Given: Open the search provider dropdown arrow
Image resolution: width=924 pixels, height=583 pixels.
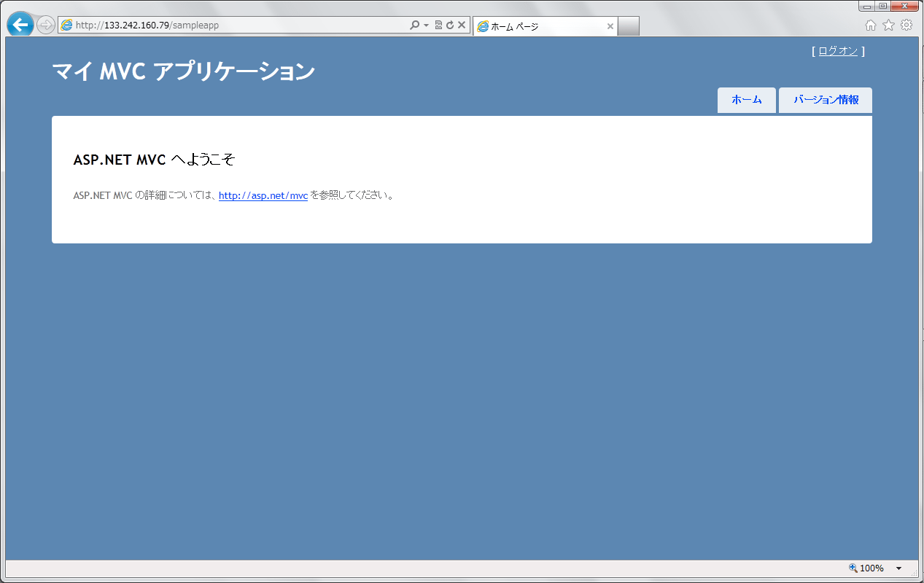Looking at the screenshot, I should click(x=427, y=24).
